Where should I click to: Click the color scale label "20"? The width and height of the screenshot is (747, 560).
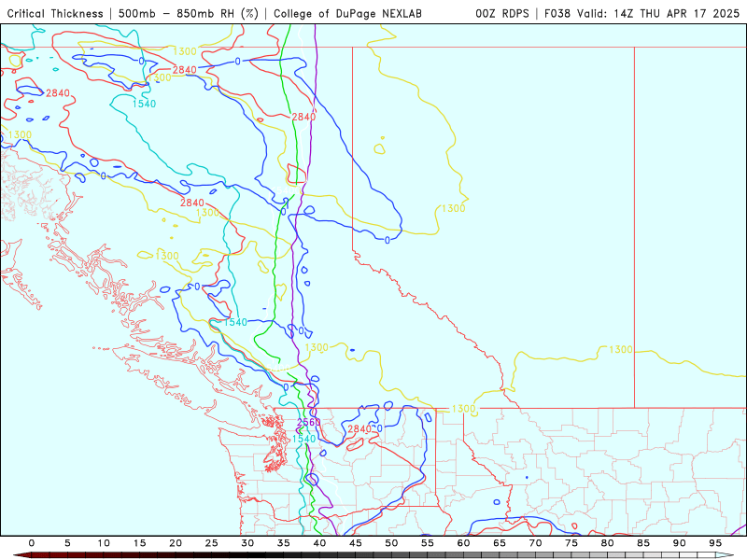[176, 543]
